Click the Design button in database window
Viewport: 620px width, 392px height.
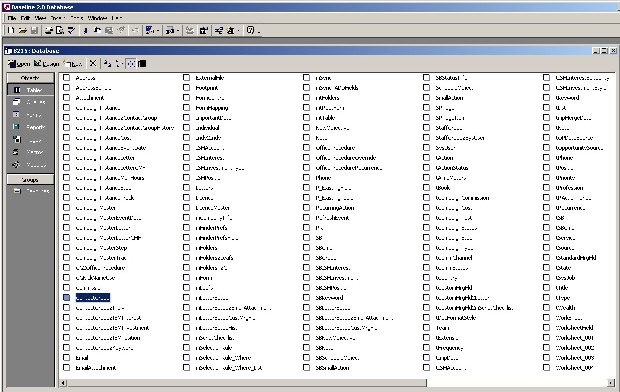(x=47, y=63)
